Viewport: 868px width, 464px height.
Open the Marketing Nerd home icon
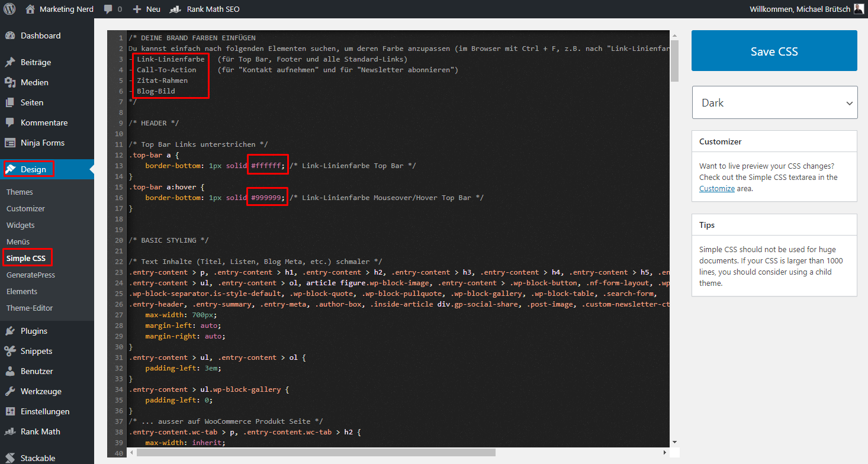30,9
